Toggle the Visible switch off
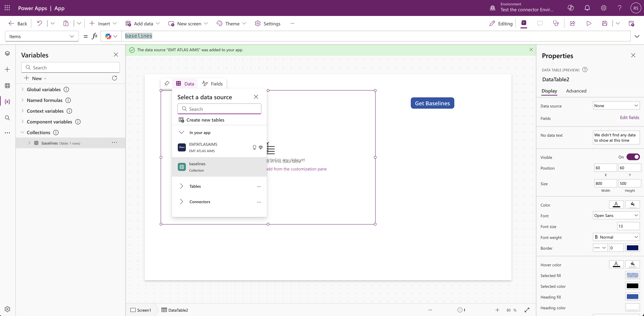Viewport: 644px width, 316px height. [633, 157]
